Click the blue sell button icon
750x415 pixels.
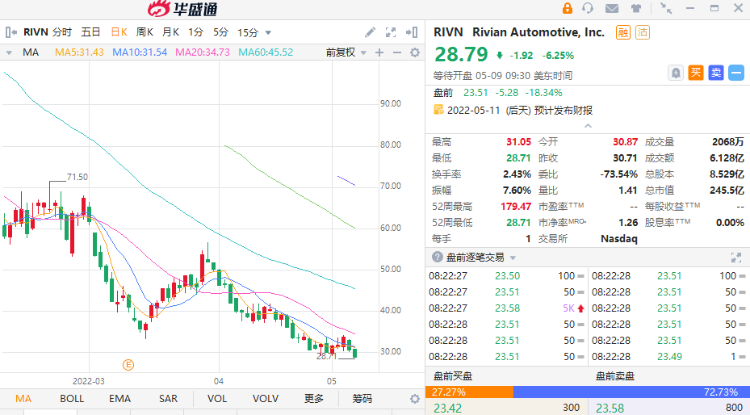[x=716, y=73]
